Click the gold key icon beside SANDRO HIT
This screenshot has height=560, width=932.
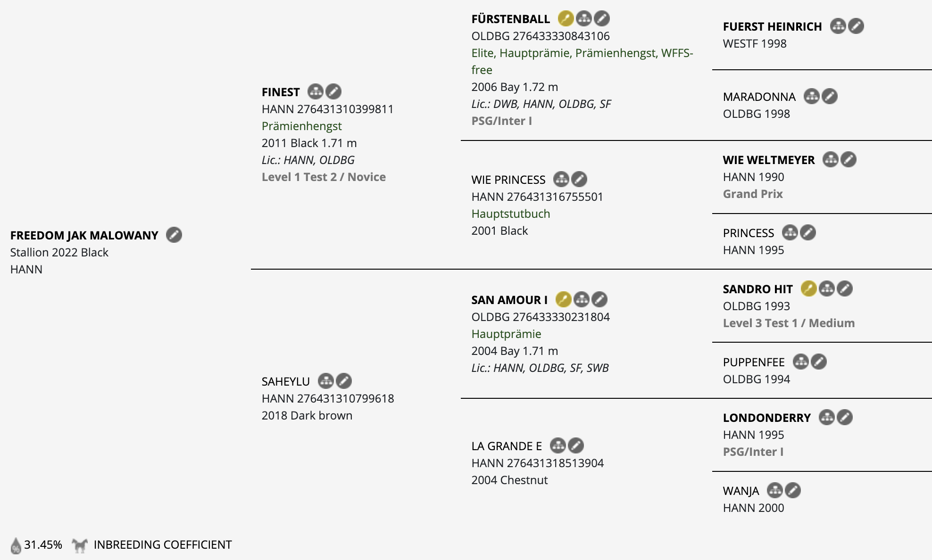808,288
